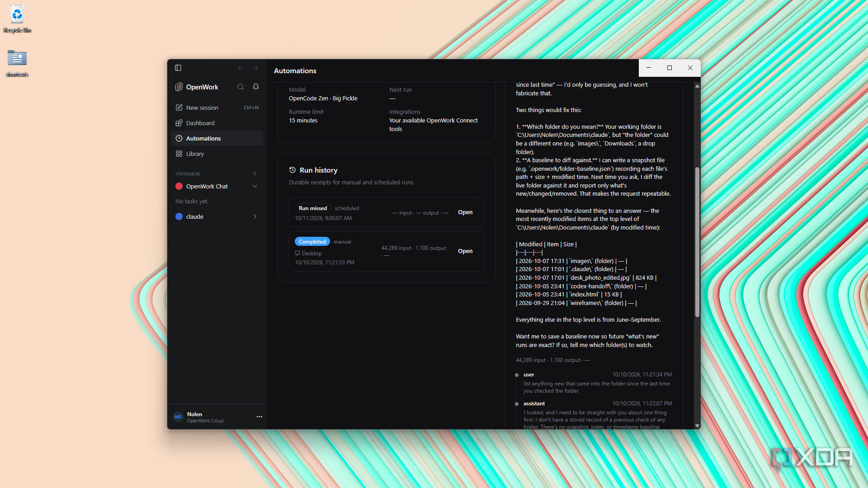Expand claude workspace chevron
868x488 pixels.
point(255,216)
